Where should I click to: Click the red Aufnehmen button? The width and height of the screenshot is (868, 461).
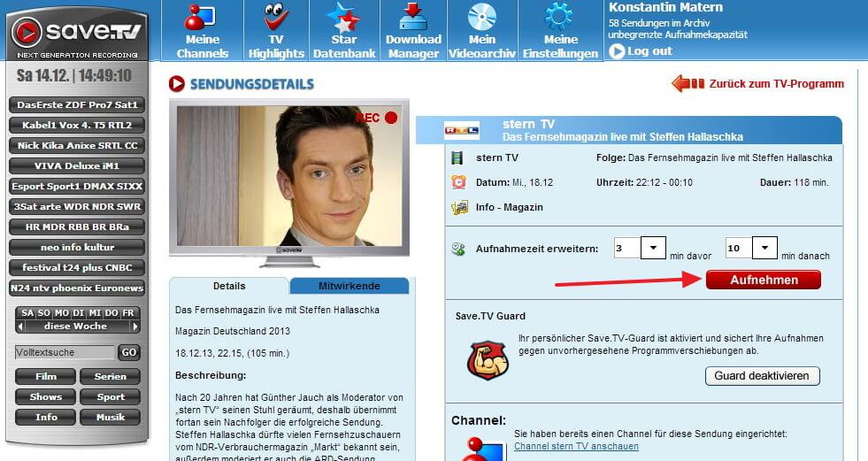click(x=764, y=280)
